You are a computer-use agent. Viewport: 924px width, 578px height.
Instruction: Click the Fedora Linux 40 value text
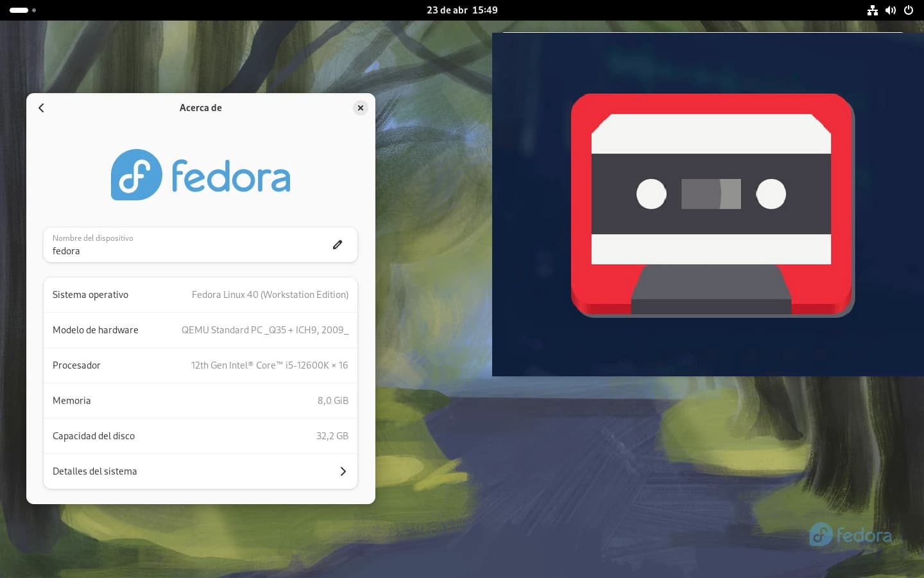click(x=270, y=295)
